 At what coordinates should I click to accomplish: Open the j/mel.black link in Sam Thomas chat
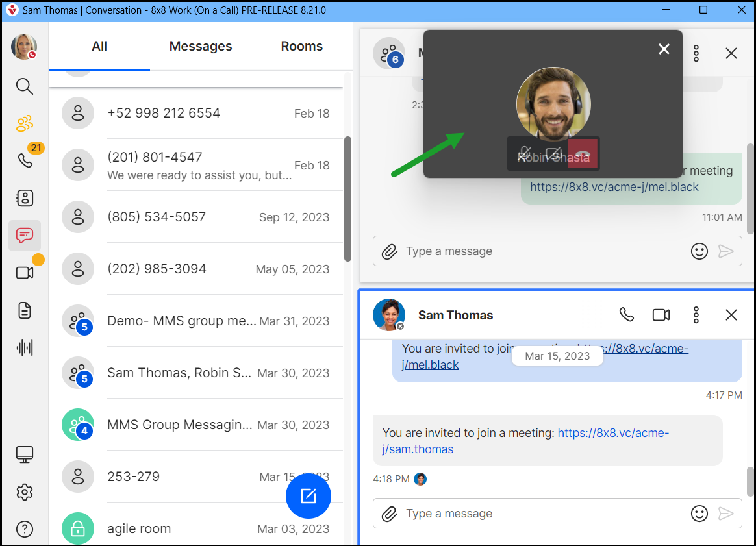click(x=430, y=365)
